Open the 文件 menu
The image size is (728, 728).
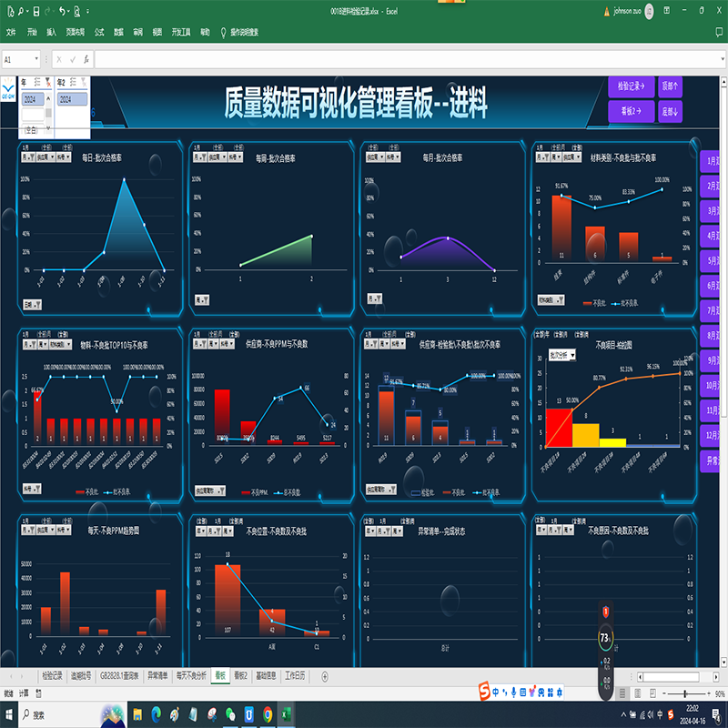tap(11, 32)
